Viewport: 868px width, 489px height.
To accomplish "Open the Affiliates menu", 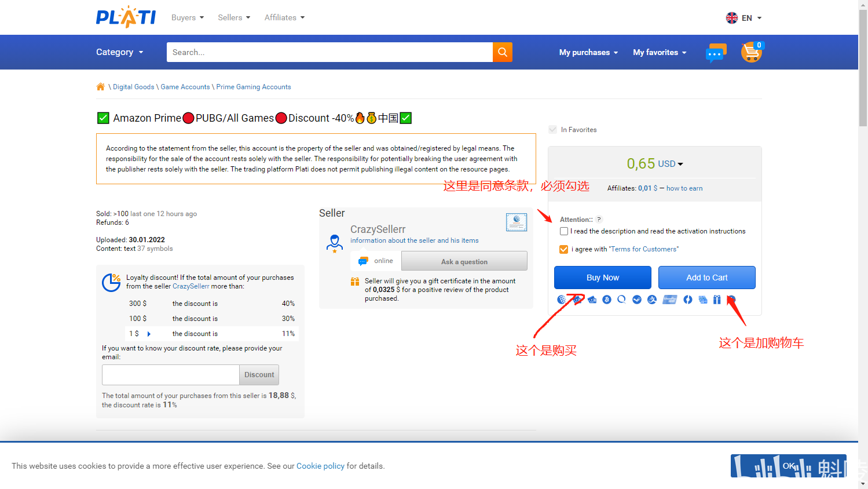I will tap(284, 17).
